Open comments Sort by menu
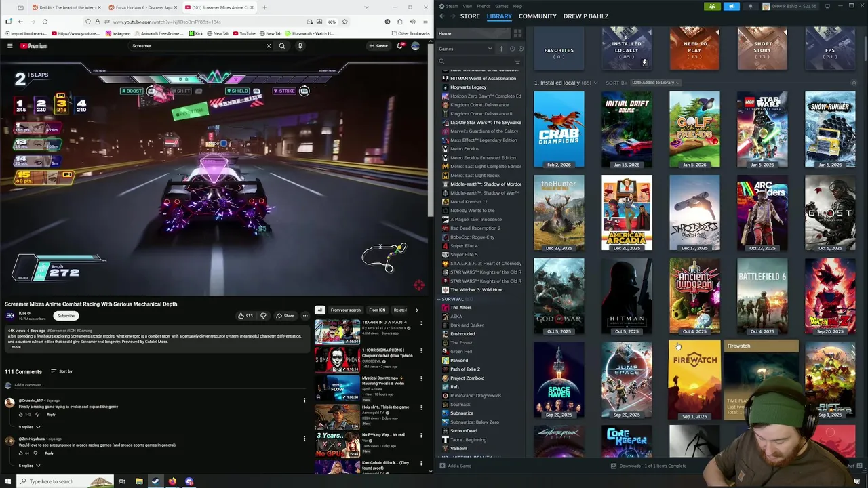The width and height of the screenshot is (868, 488). pyautogui.click(x=62, y=371)
